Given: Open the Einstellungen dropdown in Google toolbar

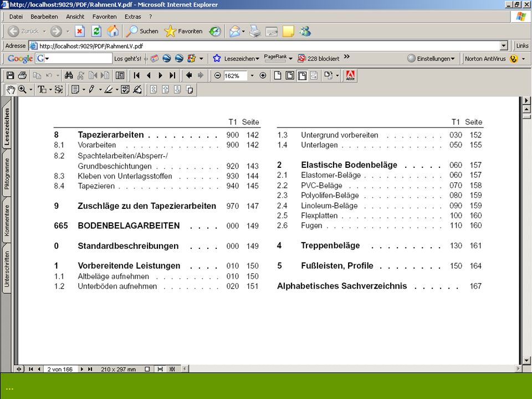Looking at the screenshot, I should click(x=431, y=59).
